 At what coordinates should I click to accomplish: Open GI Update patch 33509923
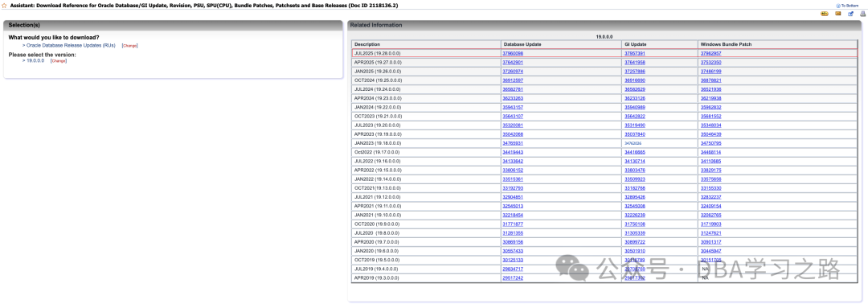click(634, 179)
